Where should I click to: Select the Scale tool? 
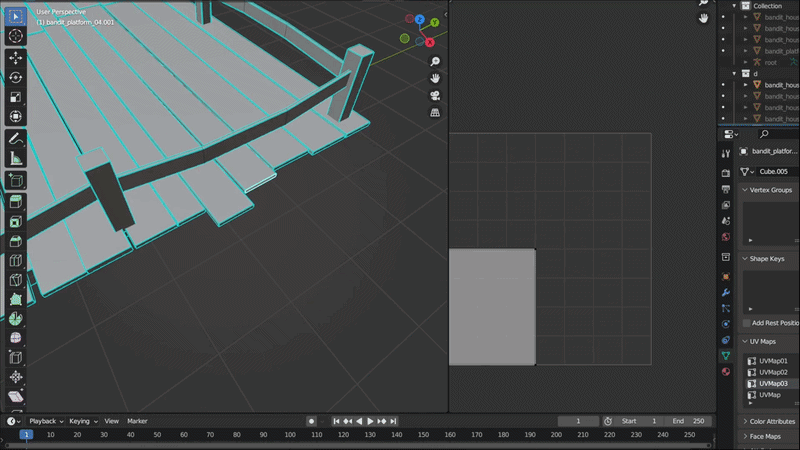click(x=16, y=97)
